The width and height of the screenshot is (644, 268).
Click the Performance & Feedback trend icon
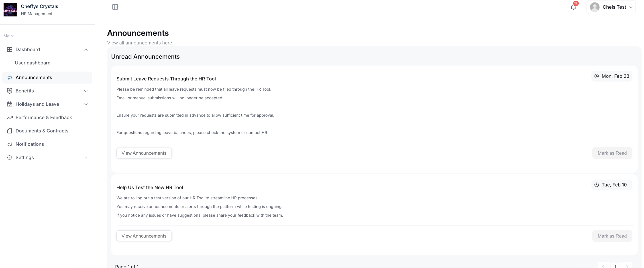click(10, 118)
